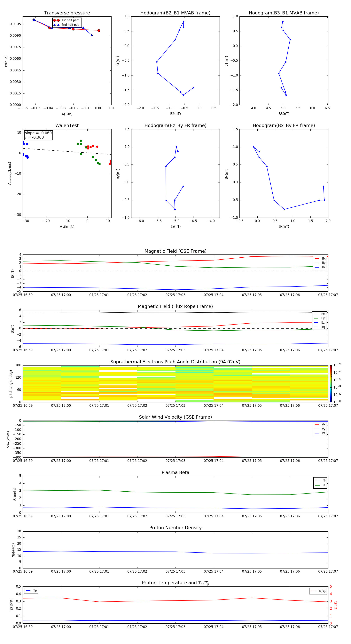The height and width of the screenshot is (644, 351).
Task: Click the dashed fit line in WalenTest
Action: [x=67, y=151]
